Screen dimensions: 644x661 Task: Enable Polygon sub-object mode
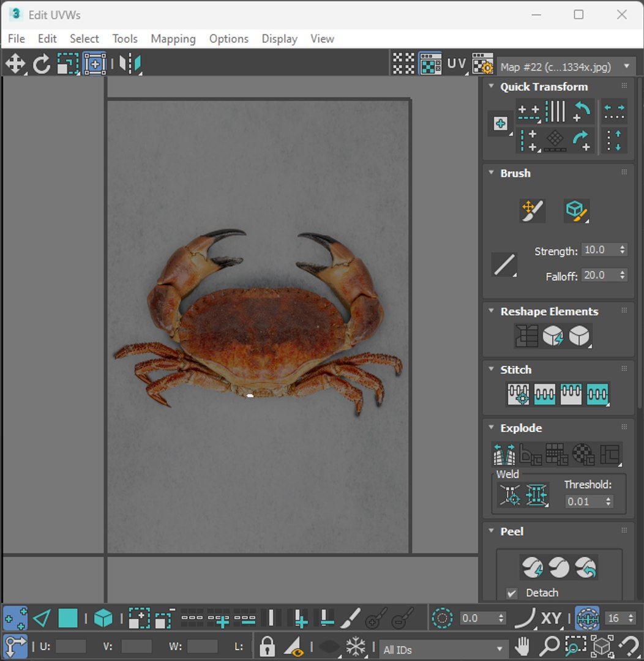pyautogui.click(x=68, y=618)
